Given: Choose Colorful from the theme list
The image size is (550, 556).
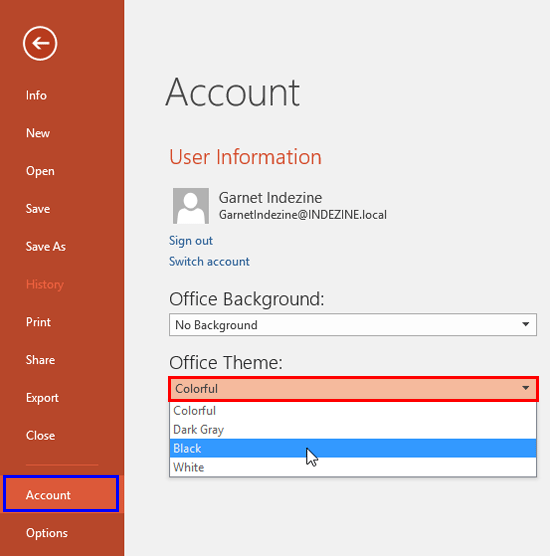Looking at the screenshot, I should point(353,411).
